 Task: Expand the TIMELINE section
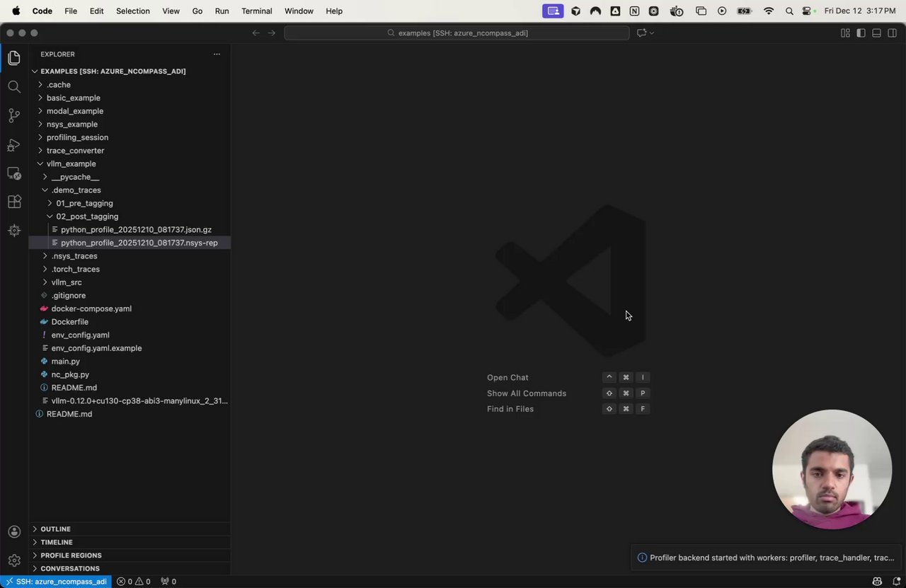pos(130,542)
